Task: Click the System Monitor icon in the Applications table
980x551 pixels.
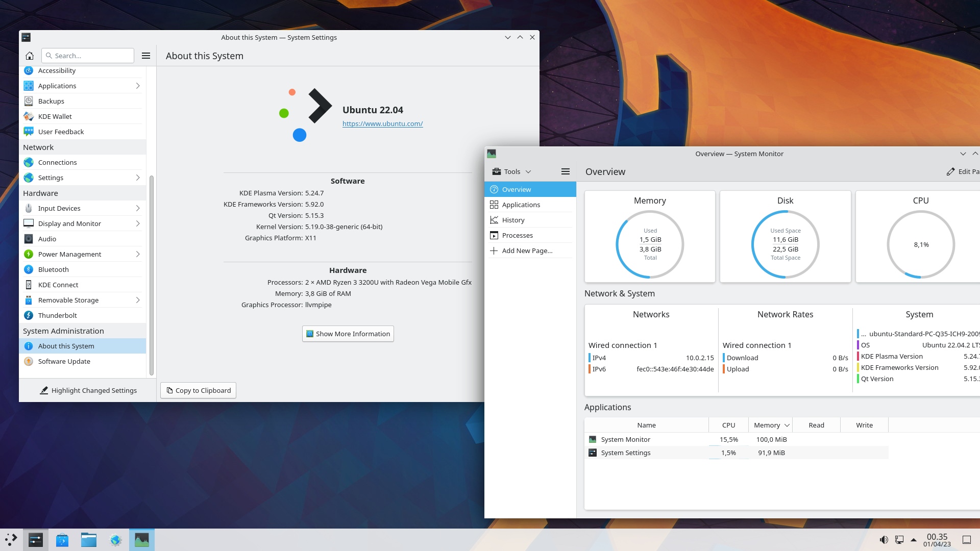Action: pos(593,439)
